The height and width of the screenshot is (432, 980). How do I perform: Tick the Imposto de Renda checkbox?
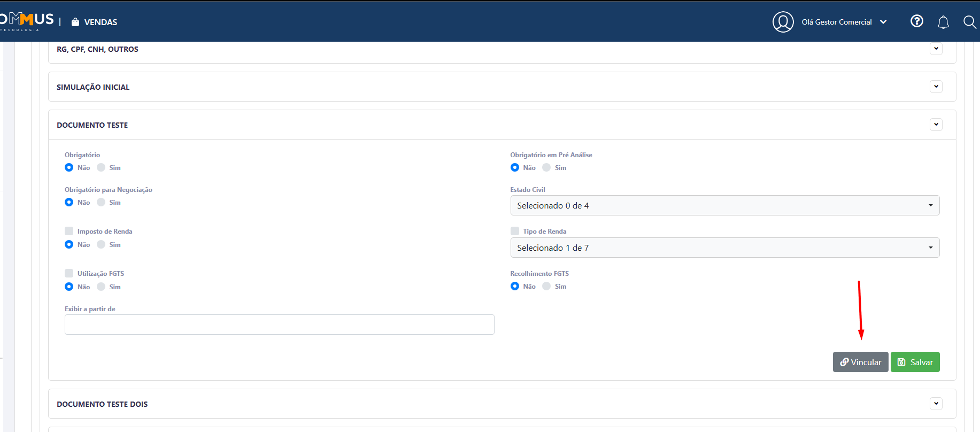point(69,231)
